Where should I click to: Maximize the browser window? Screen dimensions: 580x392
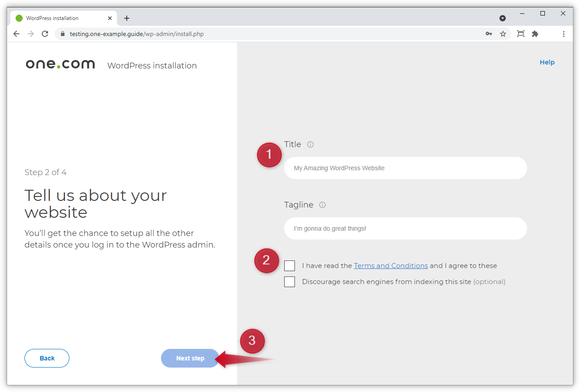(x=543, y=14)
